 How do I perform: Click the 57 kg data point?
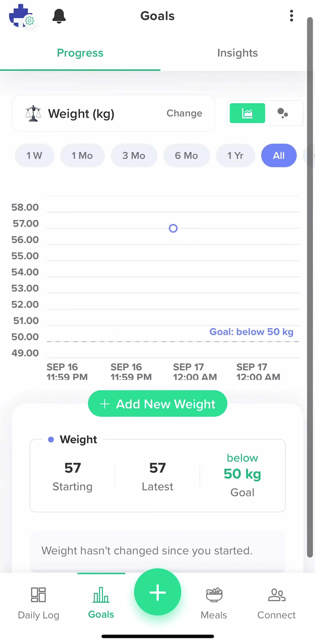click(173, 228)
